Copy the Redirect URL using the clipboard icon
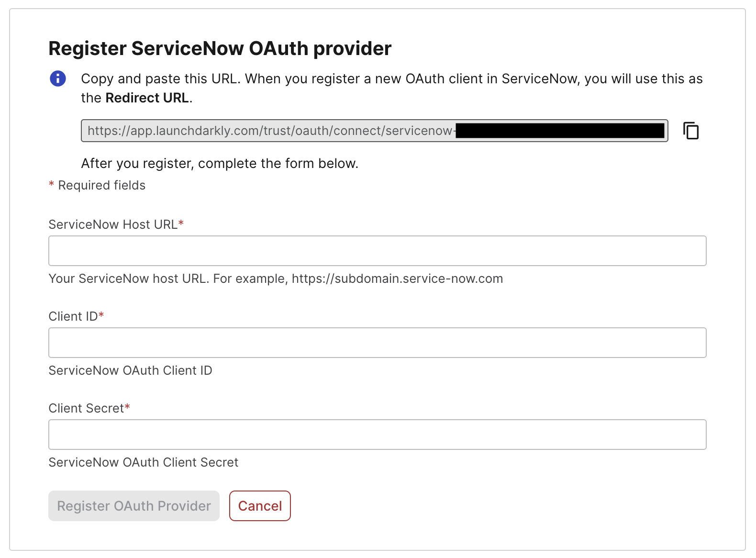 click(x=691, y=131)
